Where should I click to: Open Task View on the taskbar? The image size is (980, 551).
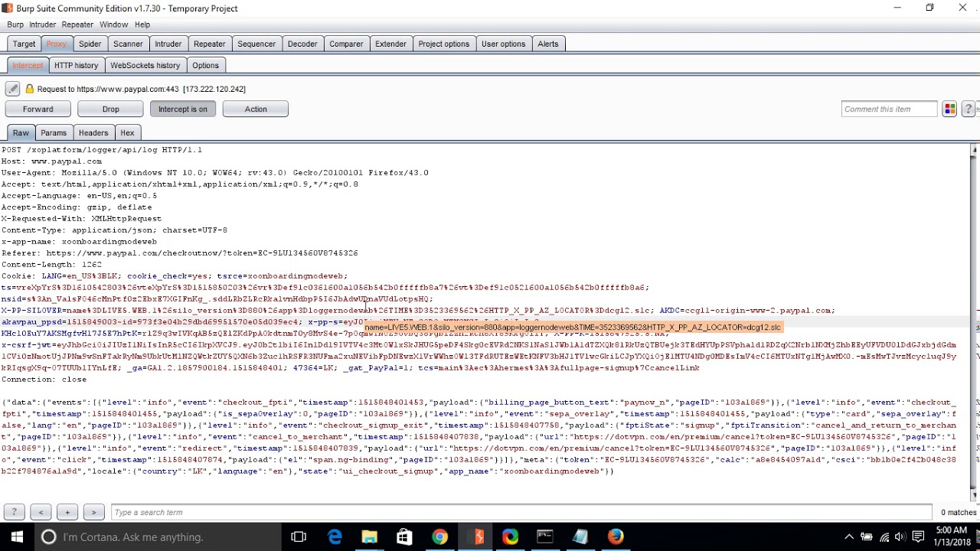click(299, 536)
